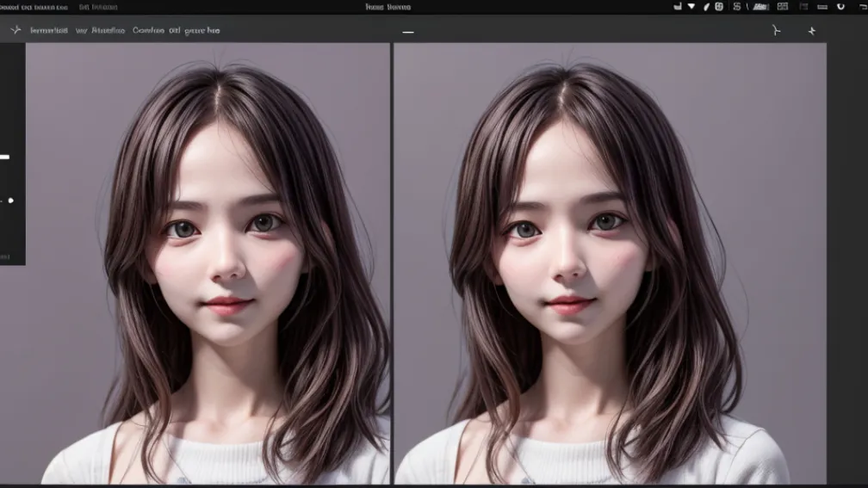The image size is (868, 488).
Task: Select the feather brush icon in top bar
Action: click(x=706, y=7)
